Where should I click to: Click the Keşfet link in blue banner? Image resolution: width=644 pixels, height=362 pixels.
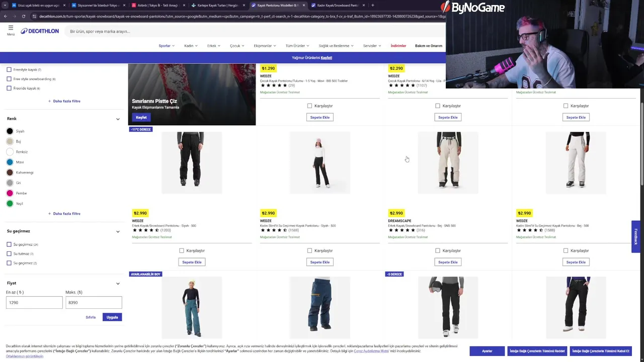(x=327, y=58)
